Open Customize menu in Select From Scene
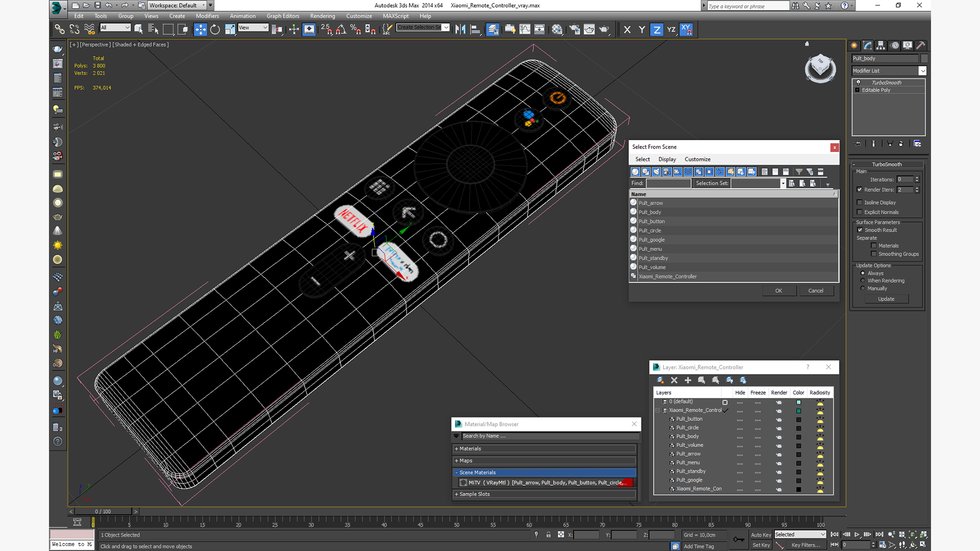 coord(697,159)
